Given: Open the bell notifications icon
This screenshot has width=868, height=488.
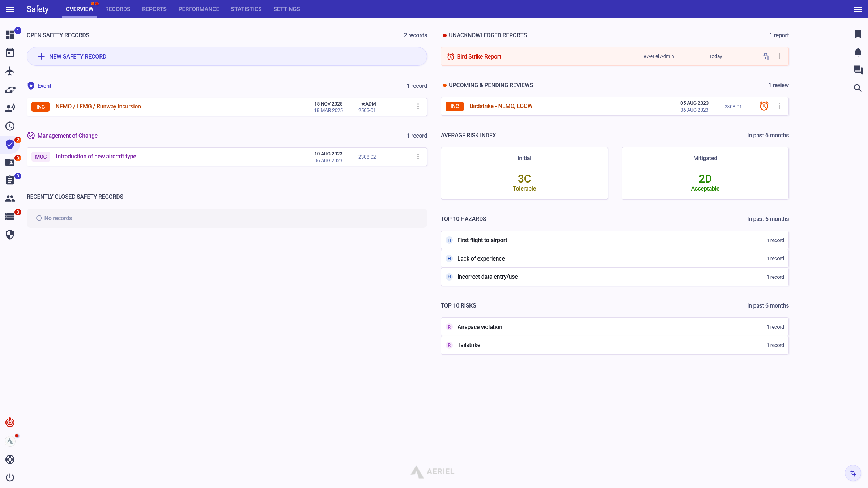Looking at the screenshot, I should pyautogui.click(x=858, y=52).
